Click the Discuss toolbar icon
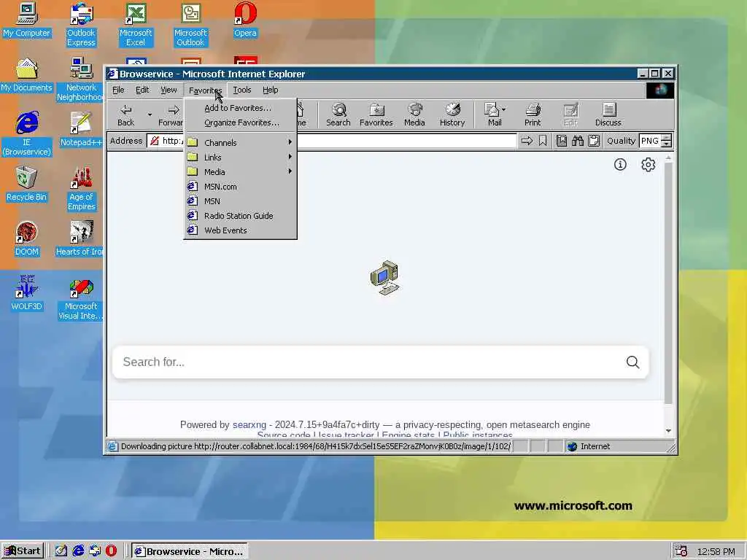Image resolution: width=747 pixels, height=560 pixels. (608, 114)
